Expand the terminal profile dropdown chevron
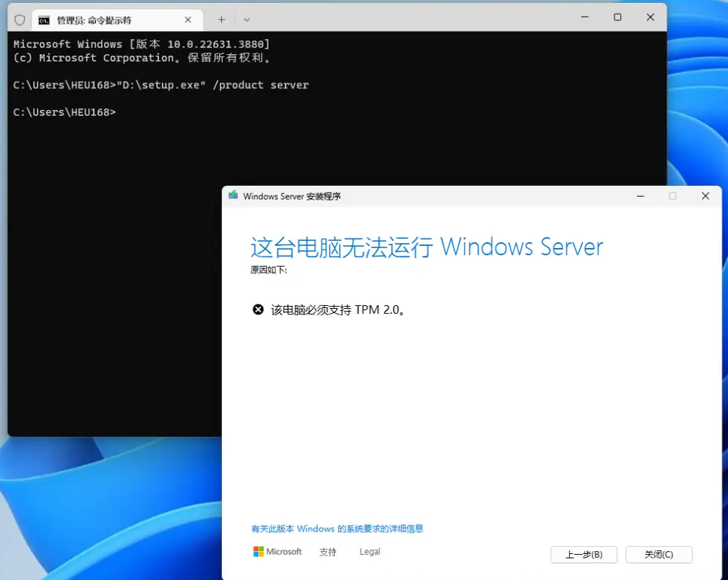The height and width of the screenshot is (580, 728). pyautogui.click(x=247, y=20)
